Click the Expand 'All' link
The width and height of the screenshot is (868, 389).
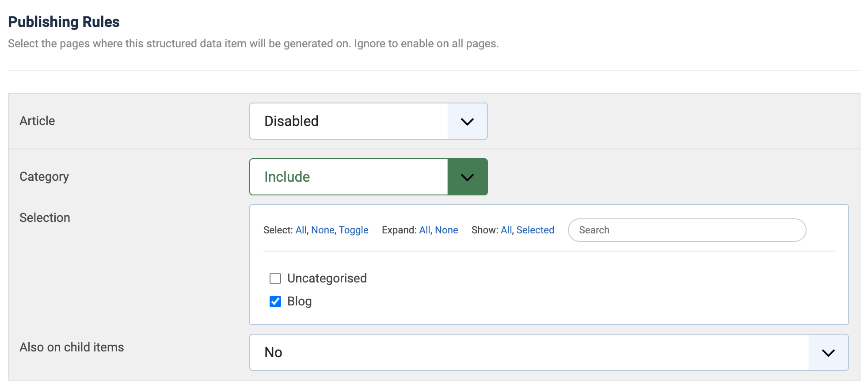coord(425,230)
